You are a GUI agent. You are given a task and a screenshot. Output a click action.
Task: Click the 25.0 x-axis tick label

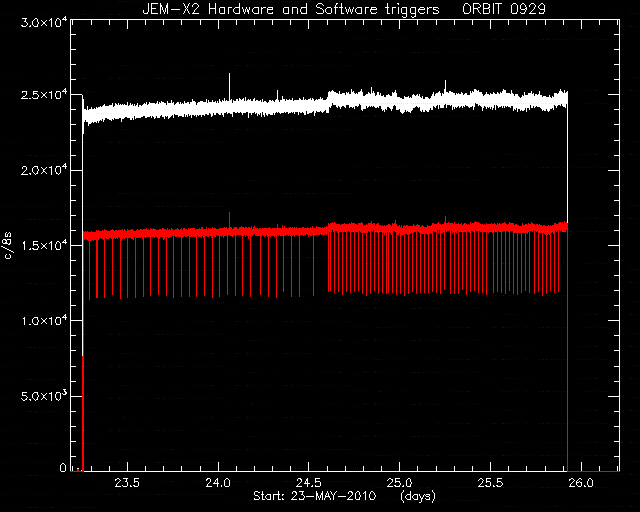pos(399,483)
